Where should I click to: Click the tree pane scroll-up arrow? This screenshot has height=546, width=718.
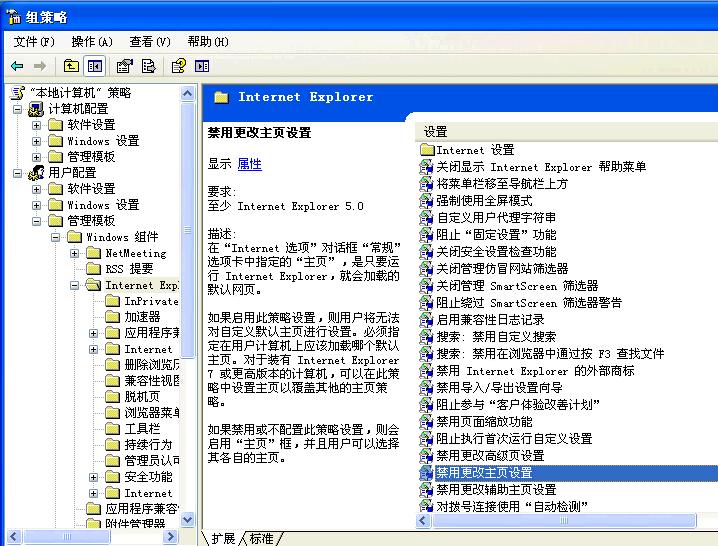coord(188,93)
